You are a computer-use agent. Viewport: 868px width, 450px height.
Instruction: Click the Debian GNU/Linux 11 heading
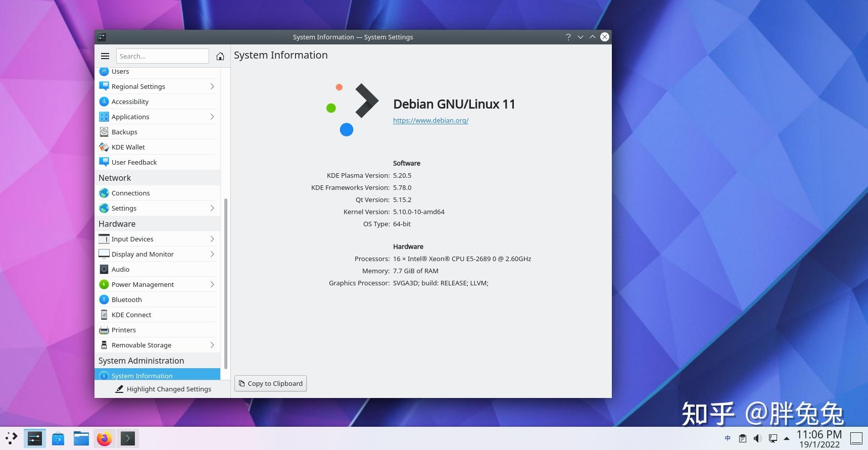coord(454,104)
